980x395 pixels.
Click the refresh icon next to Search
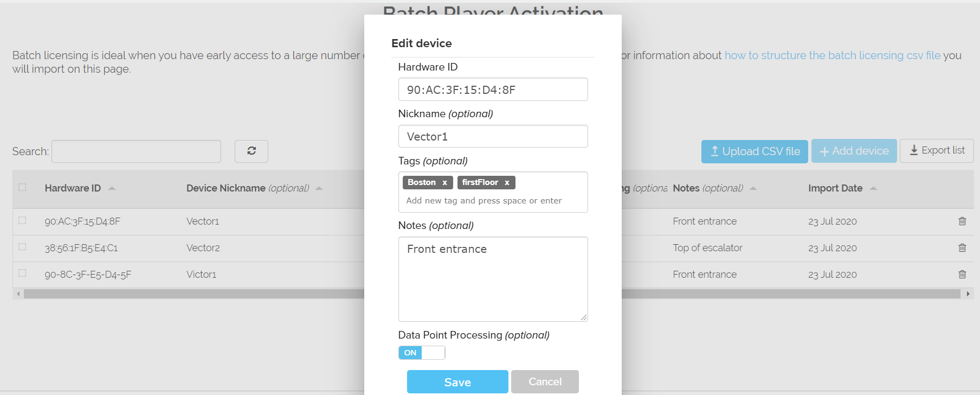point(252,151)
